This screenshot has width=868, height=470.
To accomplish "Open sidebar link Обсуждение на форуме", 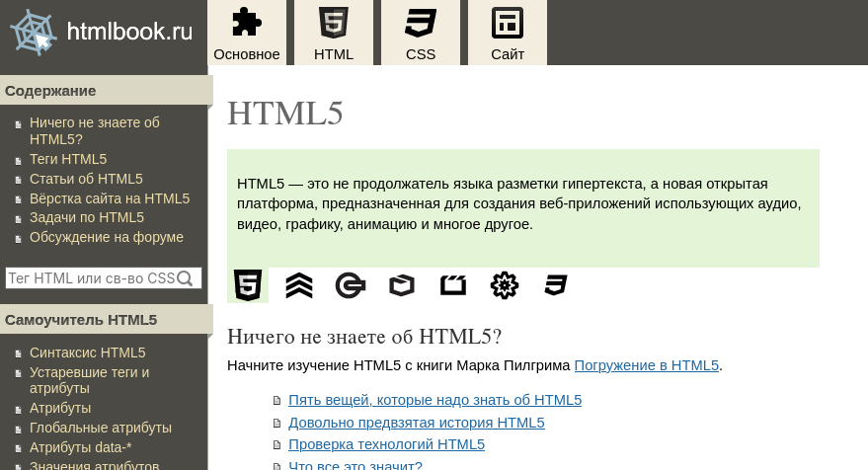I will (x=107, y=237).
